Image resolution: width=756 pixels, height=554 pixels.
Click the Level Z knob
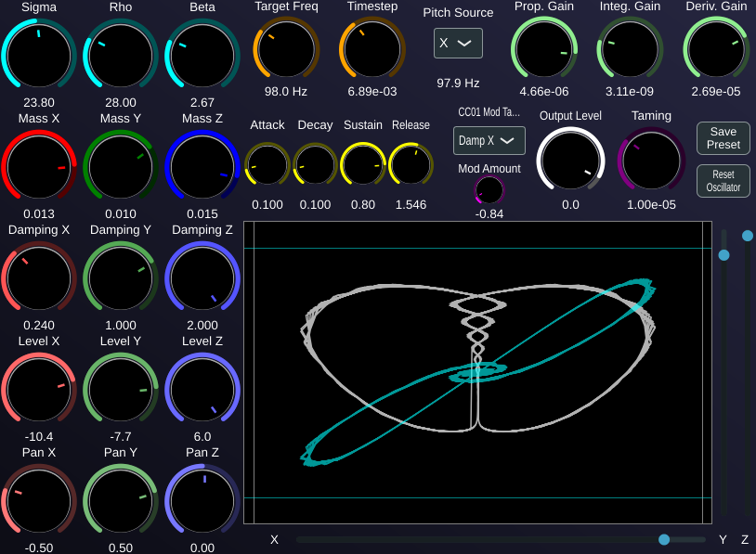point(202,390)
